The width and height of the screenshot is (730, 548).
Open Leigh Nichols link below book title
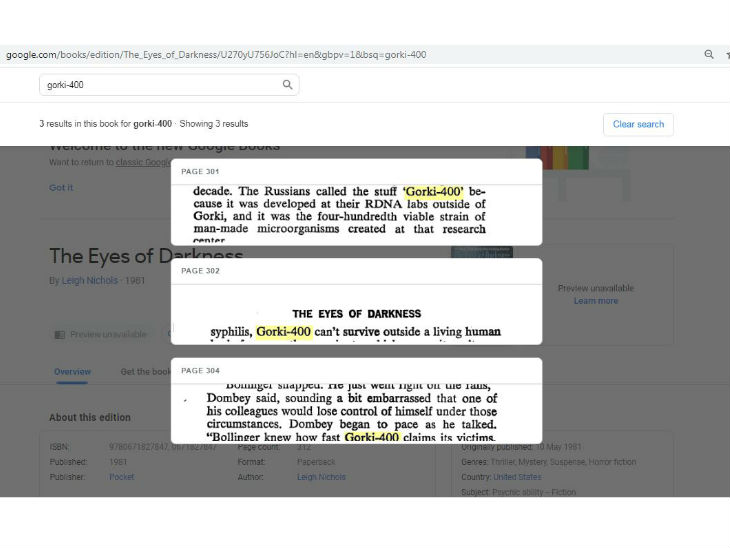pyautogui.click(x=91, y=281)
